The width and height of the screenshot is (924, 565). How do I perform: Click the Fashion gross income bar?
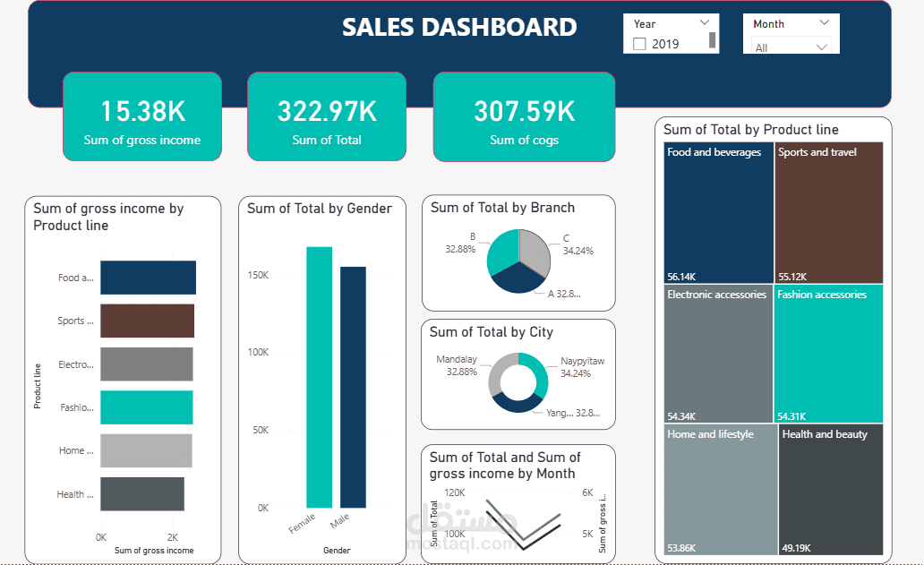(x=147, y=407)
